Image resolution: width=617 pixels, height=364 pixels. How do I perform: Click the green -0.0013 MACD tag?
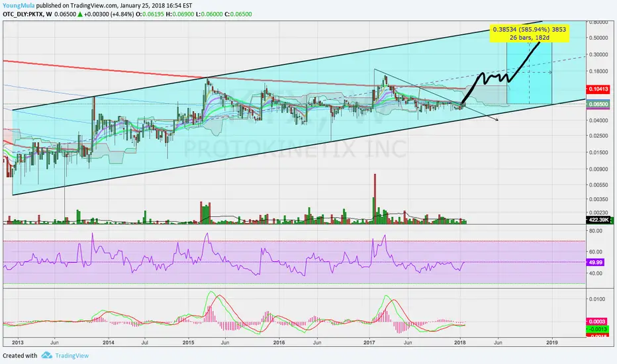point(598,329)
